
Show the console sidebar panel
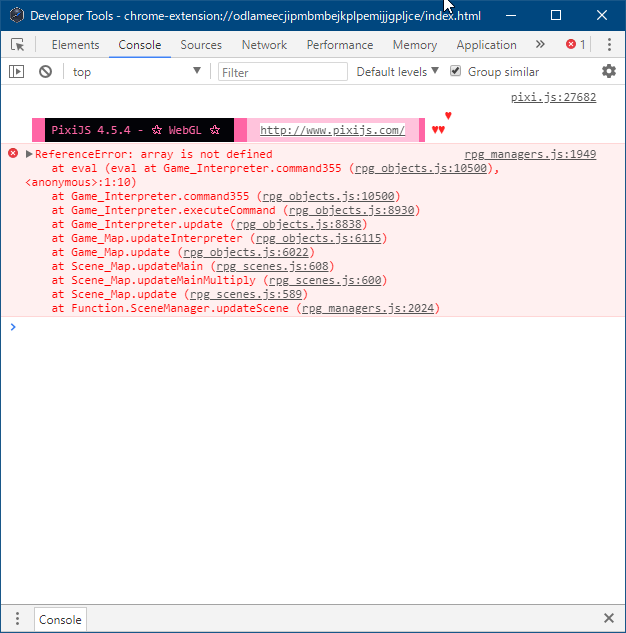coord(17,72)
